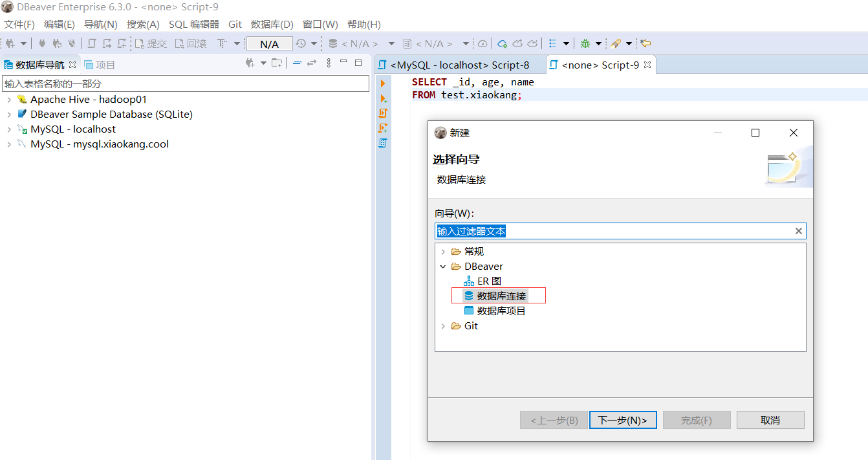Open the 导航(N) menu

(101, 24)
